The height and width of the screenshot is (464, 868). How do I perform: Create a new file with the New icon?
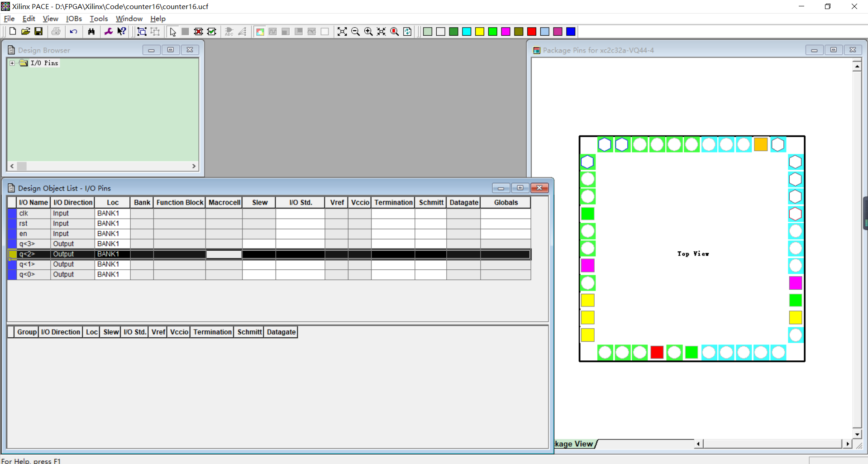point(13,31)
